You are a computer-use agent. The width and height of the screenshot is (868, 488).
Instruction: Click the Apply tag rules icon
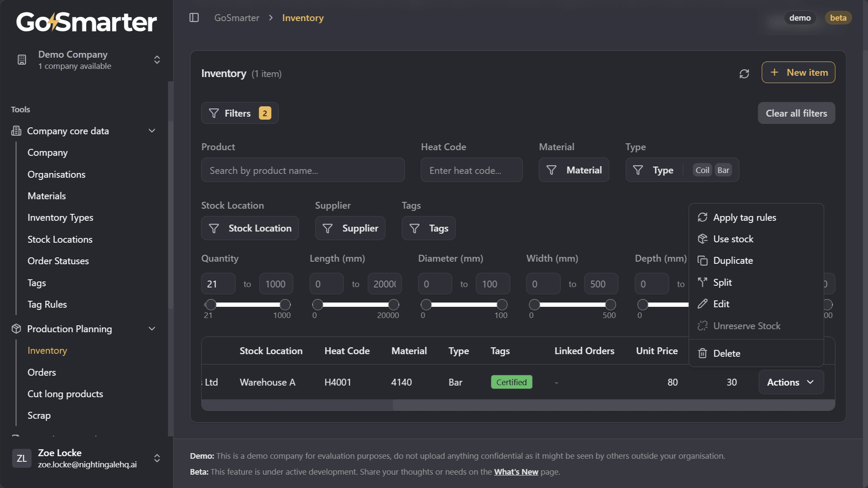pos(702,217)
